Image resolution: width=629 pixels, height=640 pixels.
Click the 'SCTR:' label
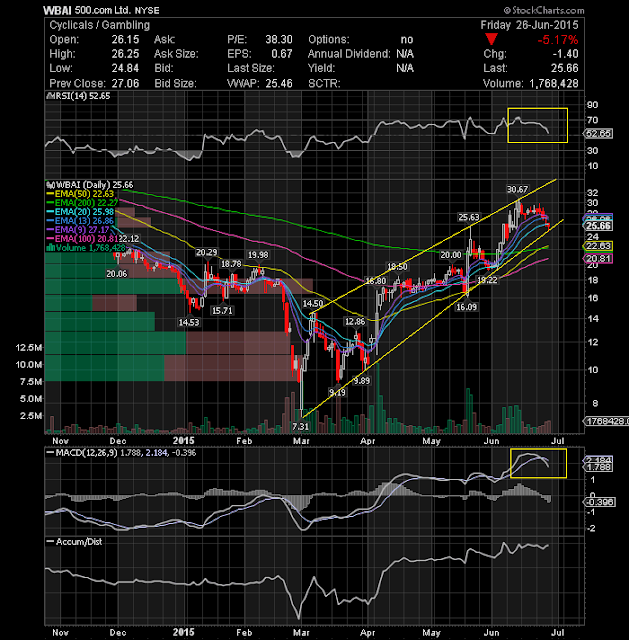[325, 83]
